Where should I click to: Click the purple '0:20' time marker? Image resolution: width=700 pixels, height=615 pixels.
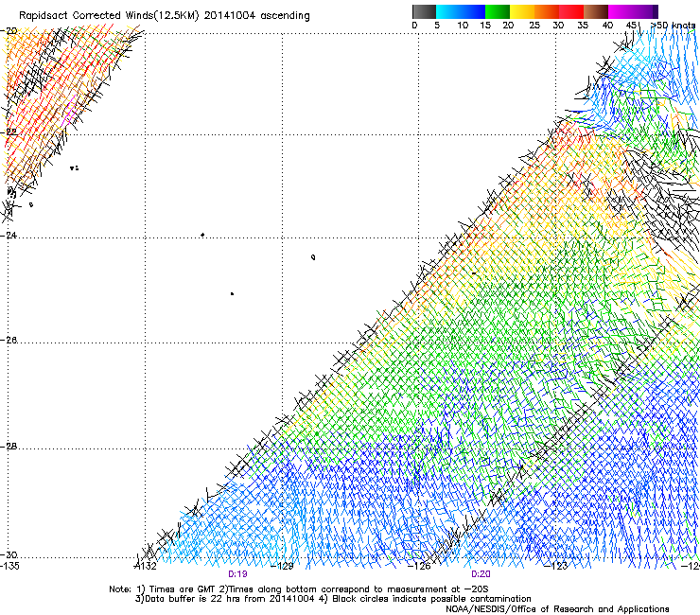pos(481,574)
